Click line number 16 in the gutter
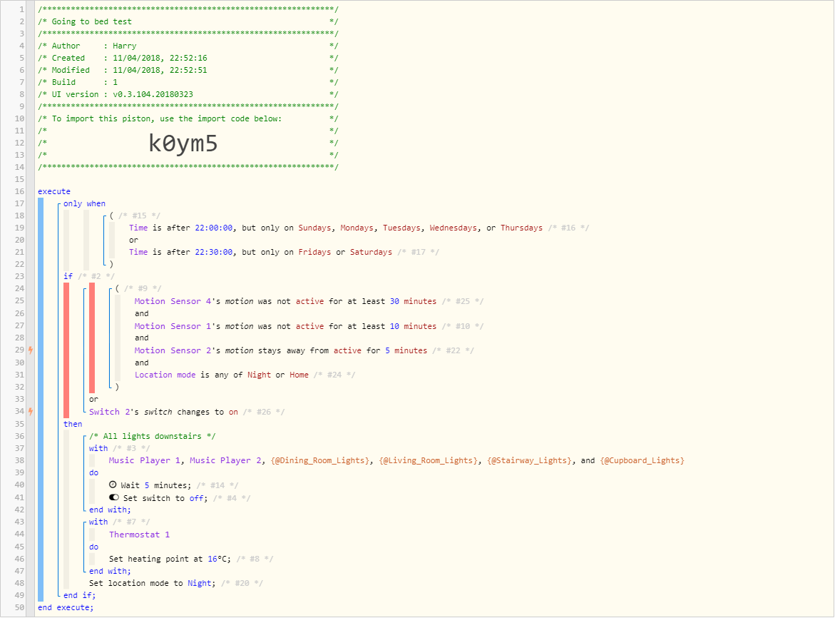 click(x=19, y=193)
